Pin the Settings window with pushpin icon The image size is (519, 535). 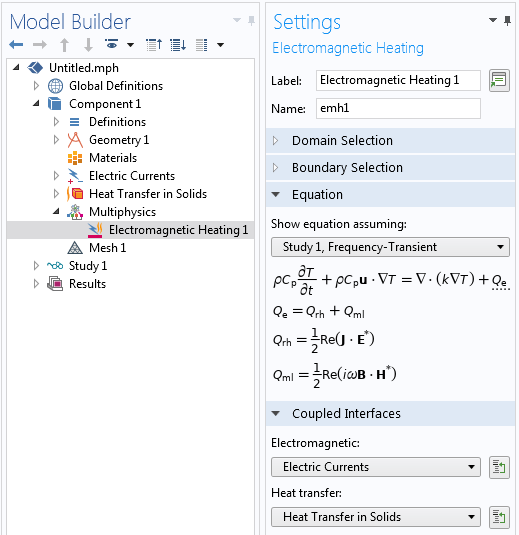[x=507, y=21]
